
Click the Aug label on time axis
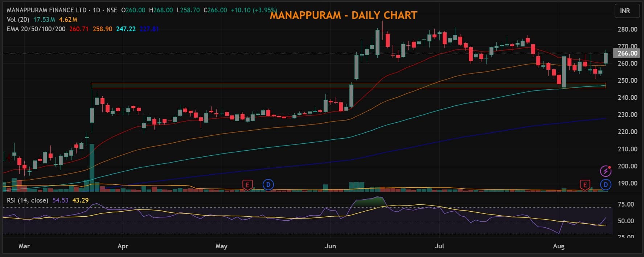tap(558, 246)
